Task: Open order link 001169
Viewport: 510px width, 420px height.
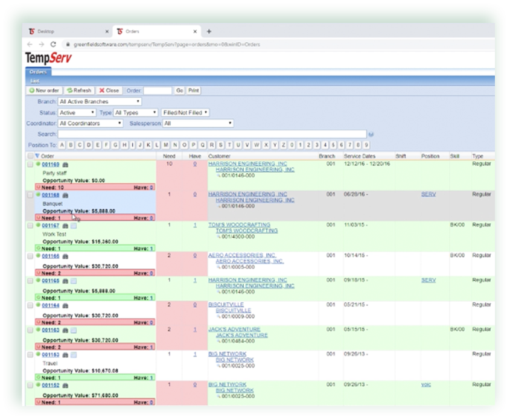Action: point(51,165)
